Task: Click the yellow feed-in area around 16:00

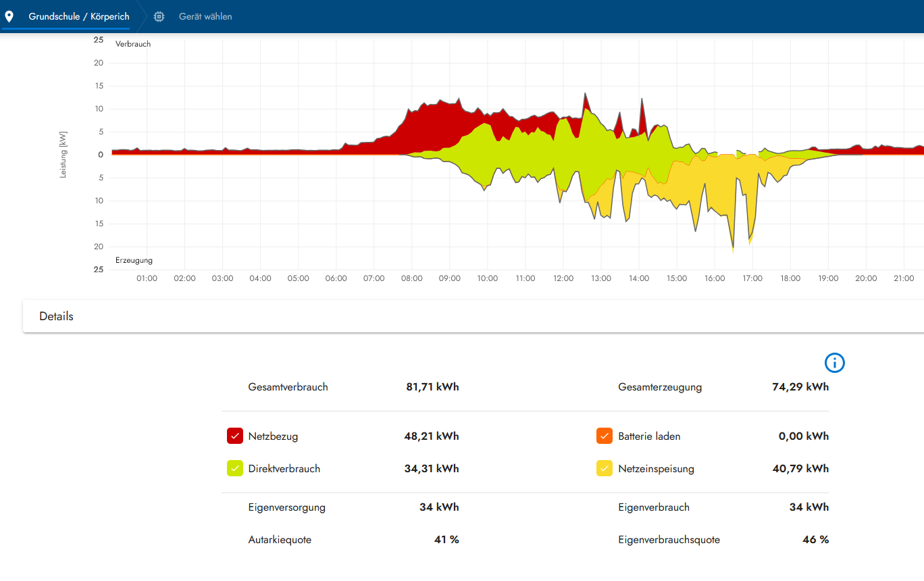Action: pyautogui.click(x=715, y=189)
